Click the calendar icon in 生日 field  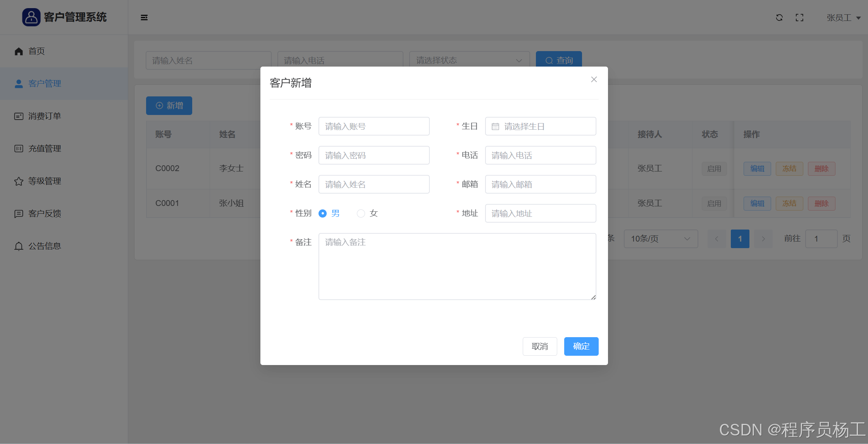tap(495, 127)
